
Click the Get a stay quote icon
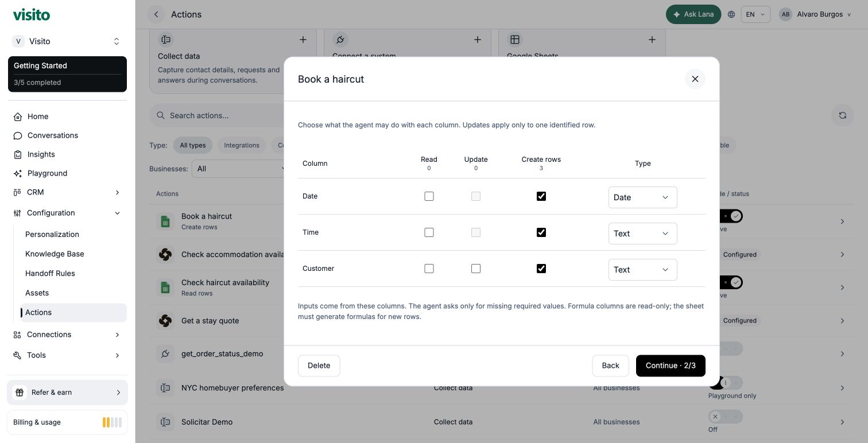165,321
